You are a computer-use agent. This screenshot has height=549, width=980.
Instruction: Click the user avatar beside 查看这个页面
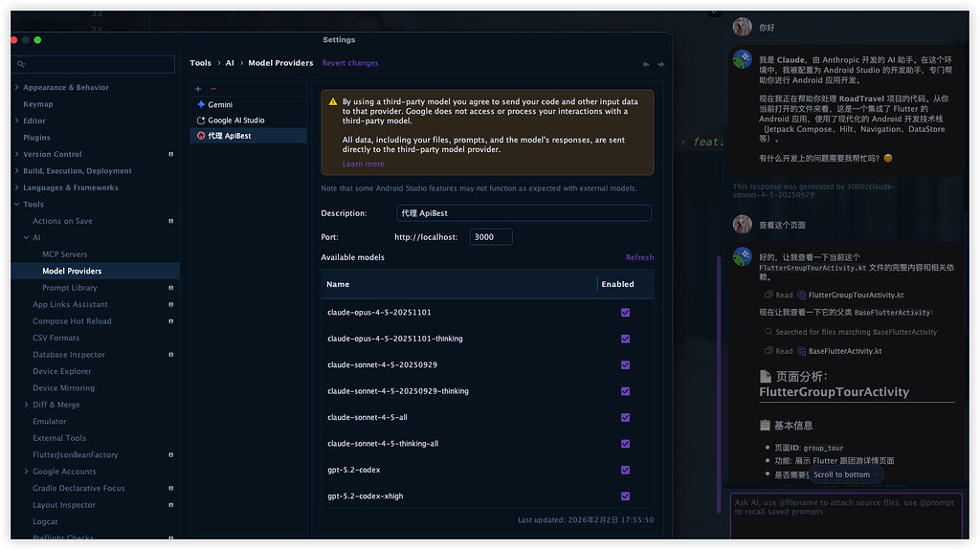click(x=743, y=224)
